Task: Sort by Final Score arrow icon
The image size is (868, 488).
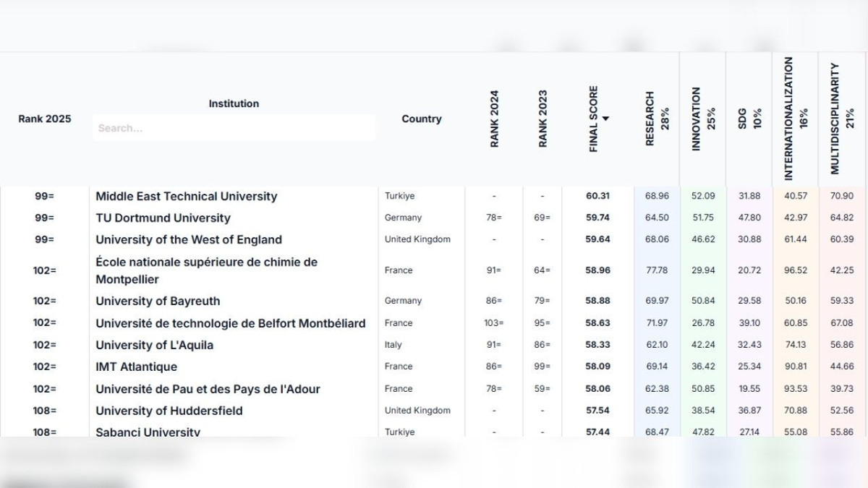Action: point(605,119)
